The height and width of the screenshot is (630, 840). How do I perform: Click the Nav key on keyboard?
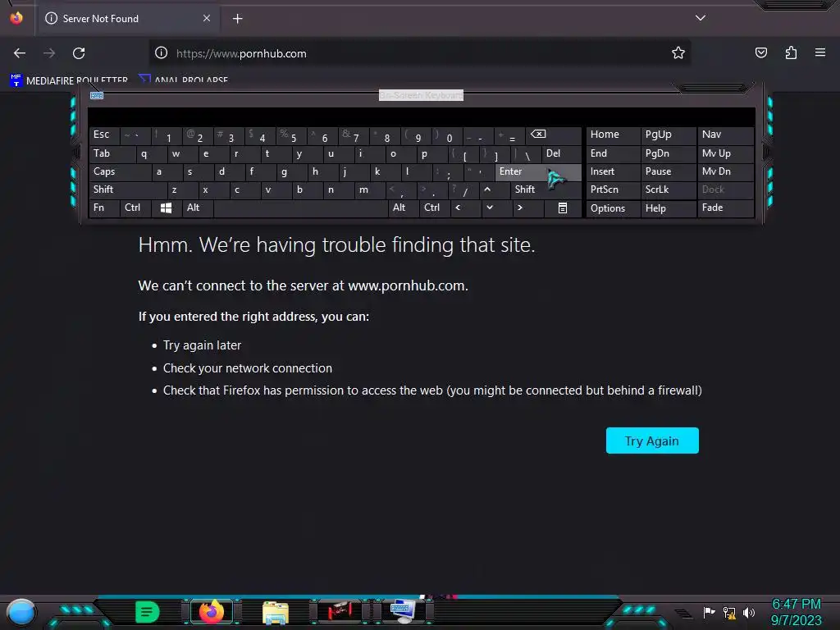(725, 135)
